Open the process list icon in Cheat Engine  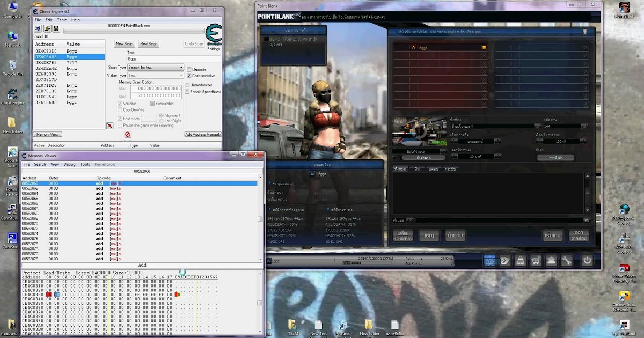[x=38, y=28]
